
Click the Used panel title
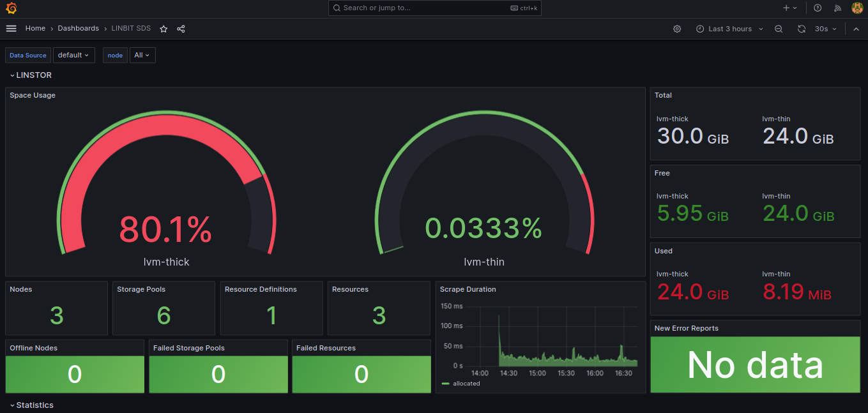663,251
